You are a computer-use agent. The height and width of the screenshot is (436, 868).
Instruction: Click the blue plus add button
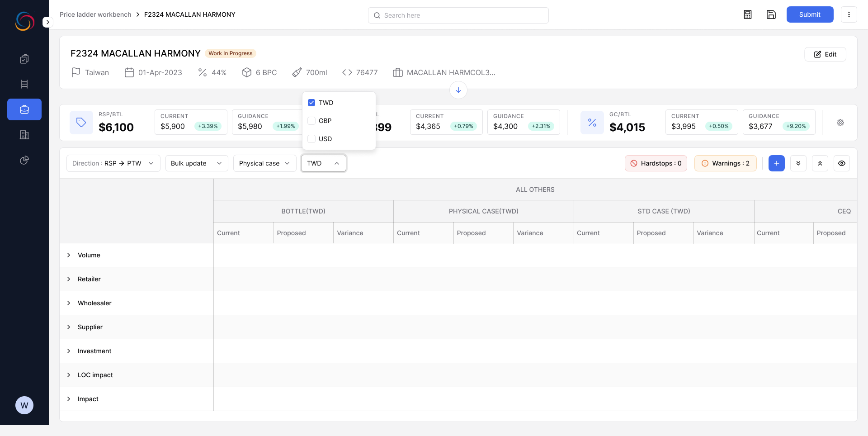click(776, 163)
